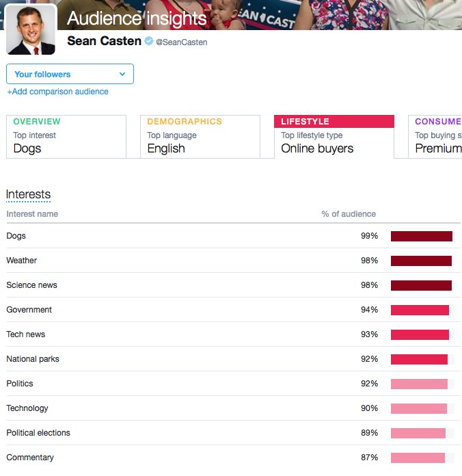Viewport: 462px width, 476px height.
Task: Select the Commentary interest label
Action: 30,457
